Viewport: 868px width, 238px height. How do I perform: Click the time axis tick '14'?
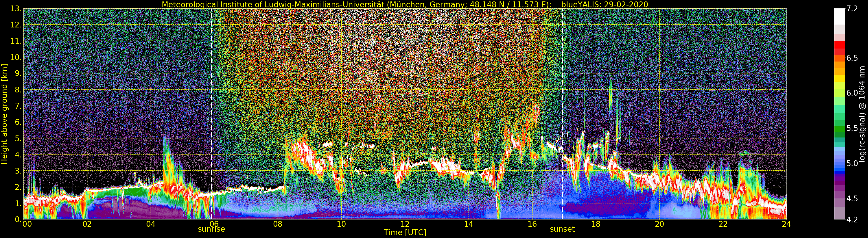point(468,224)
